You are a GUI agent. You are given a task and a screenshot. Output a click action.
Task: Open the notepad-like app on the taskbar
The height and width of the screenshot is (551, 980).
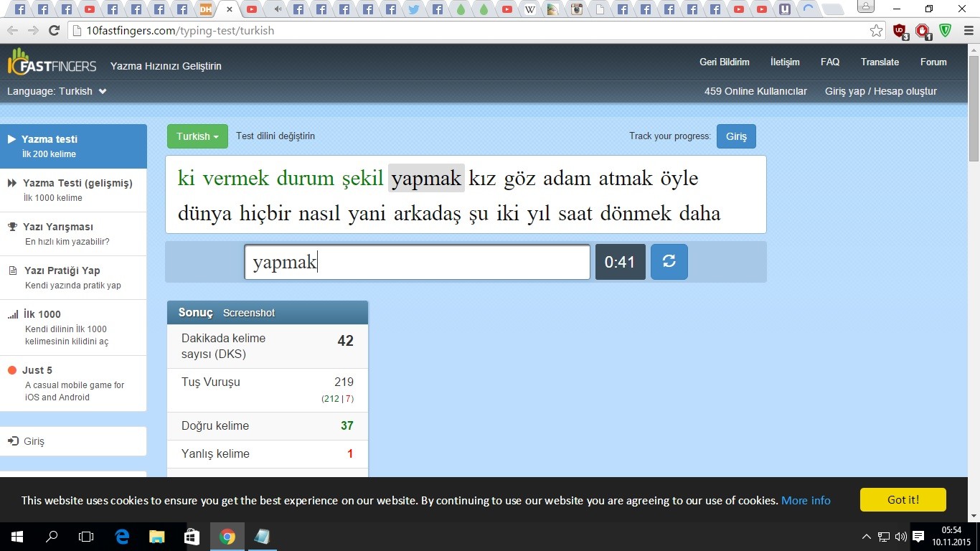coord(262,536)
